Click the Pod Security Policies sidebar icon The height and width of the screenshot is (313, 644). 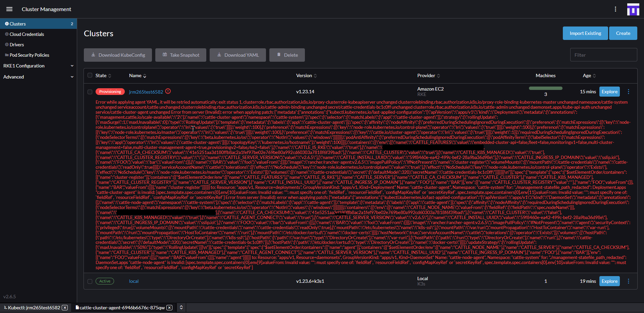click(6, 55)
